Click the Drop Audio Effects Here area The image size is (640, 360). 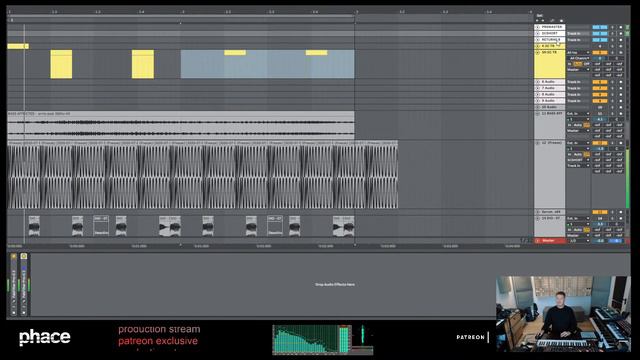(335, 284)
